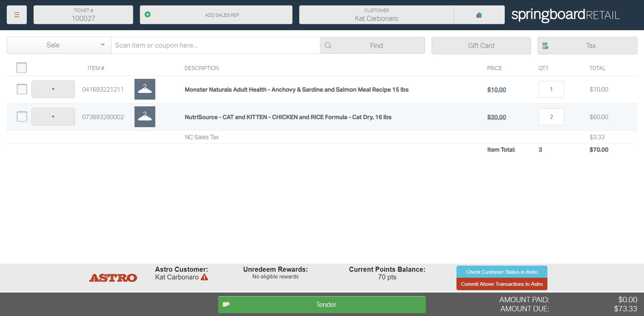644x316 pixels.
Task: Focus the scan item or coupon field
Action: pyautogui.click(x=216, y=45)
